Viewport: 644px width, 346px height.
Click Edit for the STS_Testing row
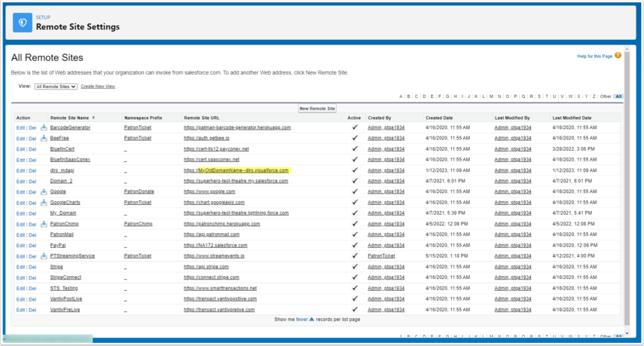coord(20,289)
